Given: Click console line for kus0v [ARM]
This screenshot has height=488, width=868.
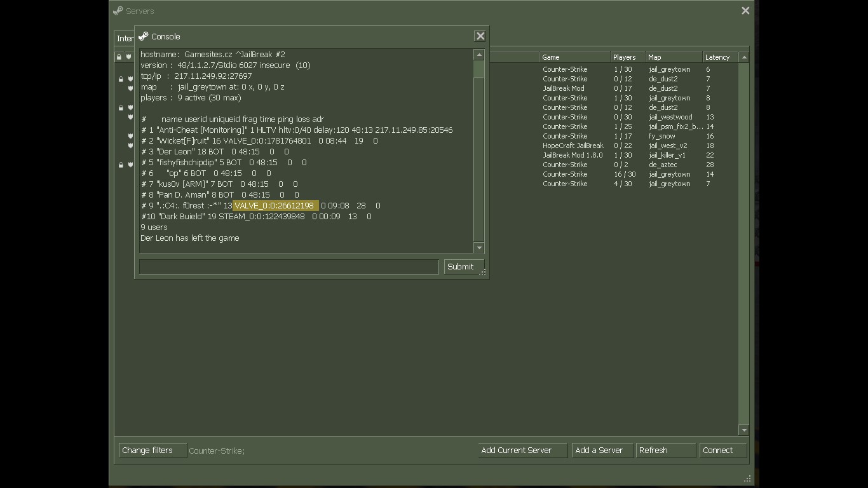Looking at the screenshot, I should click(219, 184).
